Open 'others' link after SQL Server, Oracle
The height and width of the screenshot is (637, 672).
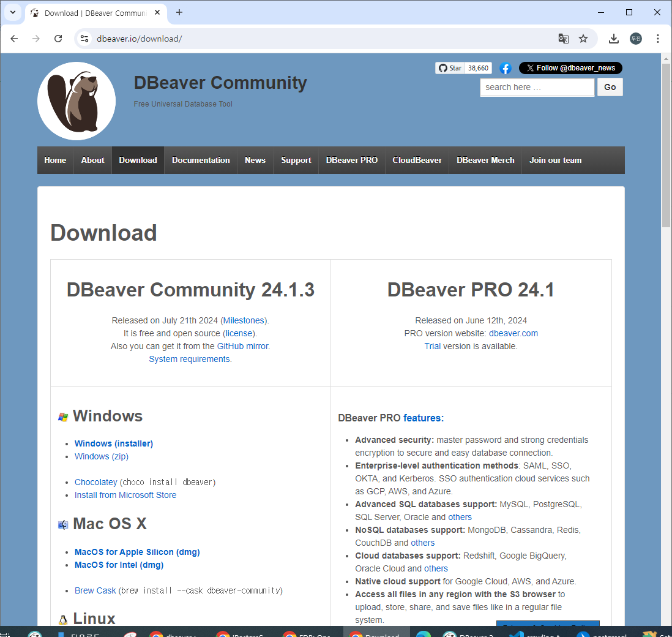(460, 517)
